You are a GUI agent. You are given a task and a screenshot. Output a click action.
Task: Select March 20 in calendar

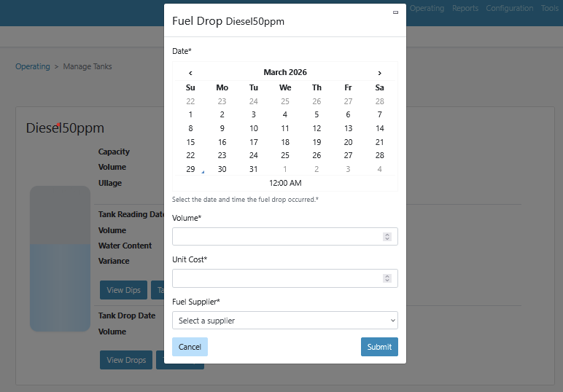(x=348, y=142)
